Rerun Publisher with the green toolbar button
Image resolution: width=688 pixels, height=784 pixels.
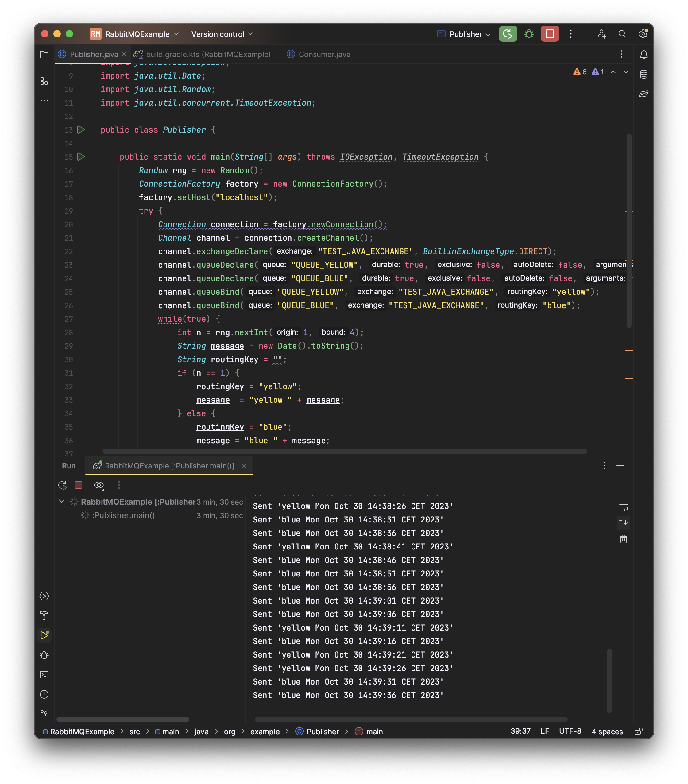pyautogui.click(x=508, y=34)
